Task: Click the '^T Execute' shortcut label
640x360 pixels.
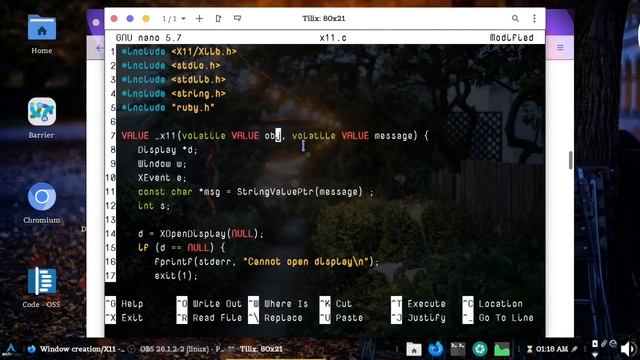Action: [x=418, y=304]
